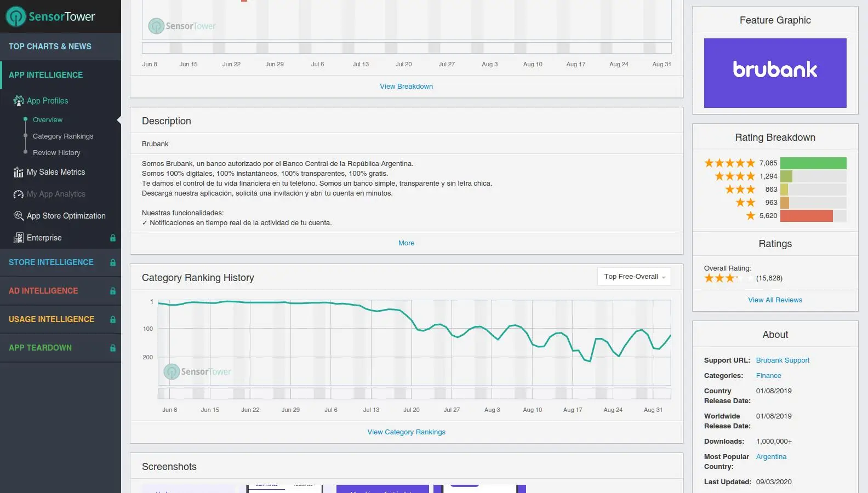Screen dimensions: 868x493
Task: Click 1,294 four-star count
Action: (768, 176)
